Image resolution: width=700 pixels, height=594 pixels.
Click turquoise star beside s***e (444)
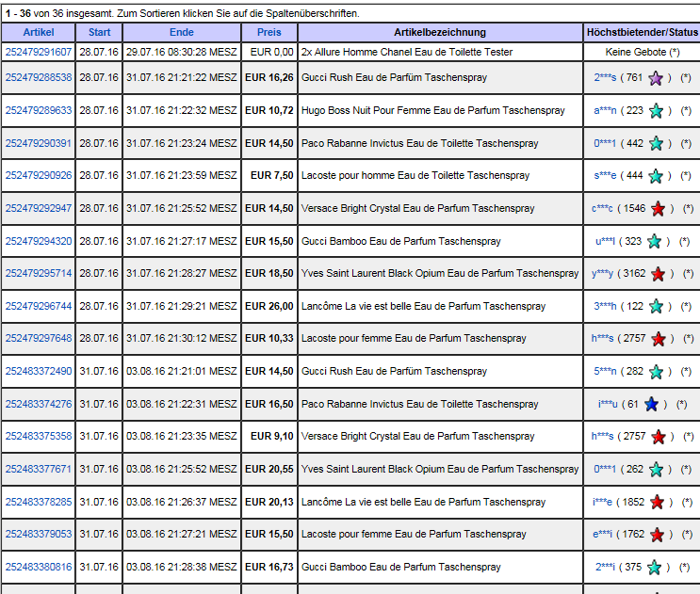(x=656, y=176)
